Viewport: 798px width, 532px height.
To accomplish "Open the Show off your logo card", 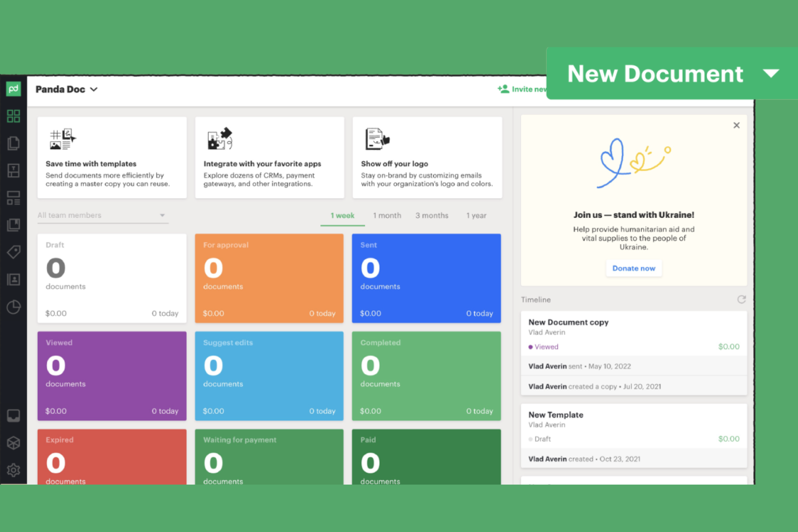I will pos(427,157).
